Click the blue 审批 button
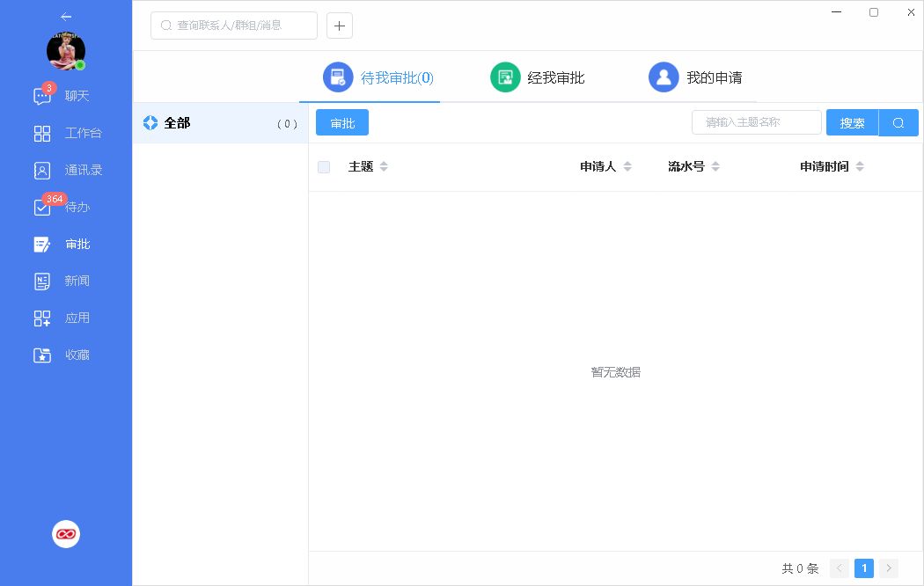The width and height of the screenshot is (924, 586). pyautogui.click(x=342, y=123)
